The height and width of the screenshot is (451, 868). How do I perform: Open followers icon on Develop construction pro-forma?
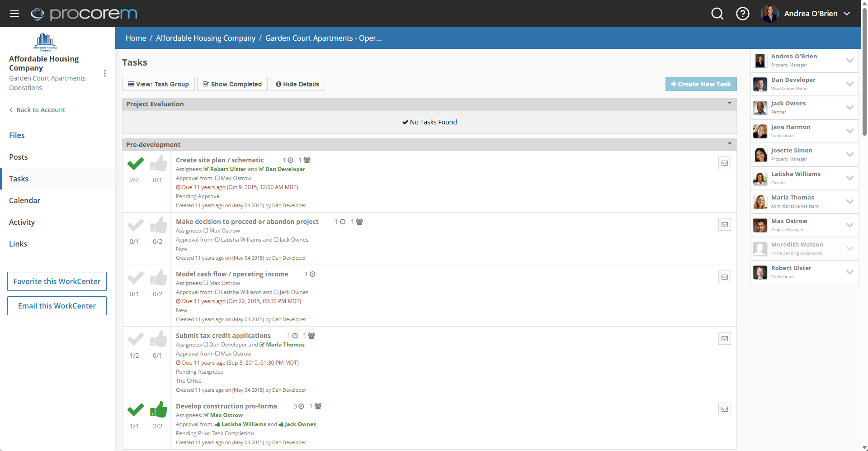(x=318, y=406)
